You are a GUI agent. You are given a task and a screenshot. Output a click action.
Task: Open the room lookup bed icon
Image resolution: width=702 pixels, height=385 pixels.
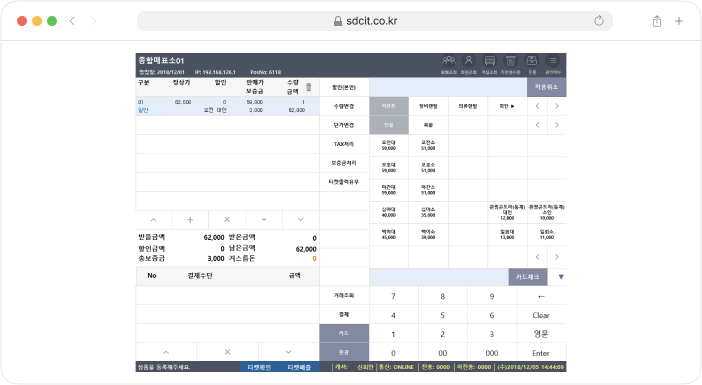point(490,60)
